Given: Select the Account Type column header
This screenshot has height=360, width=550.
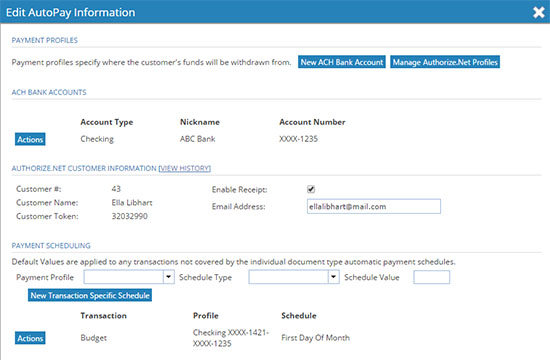Looking at the screenshot, I should tap(107, 122).
